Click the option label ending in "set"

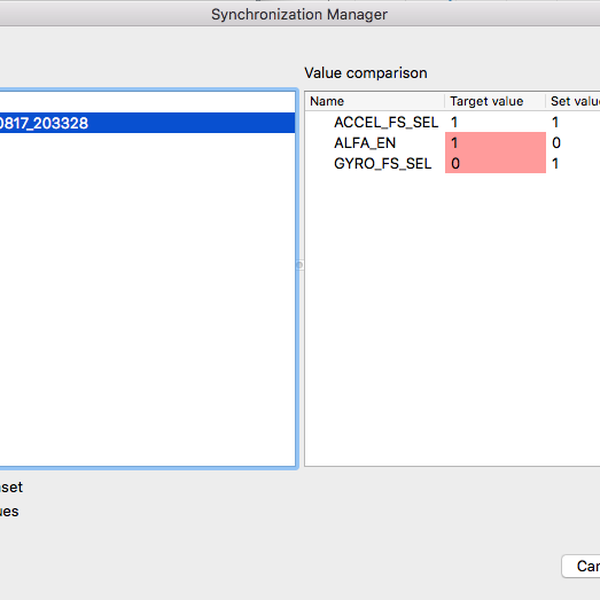click(x=11, y=487)
